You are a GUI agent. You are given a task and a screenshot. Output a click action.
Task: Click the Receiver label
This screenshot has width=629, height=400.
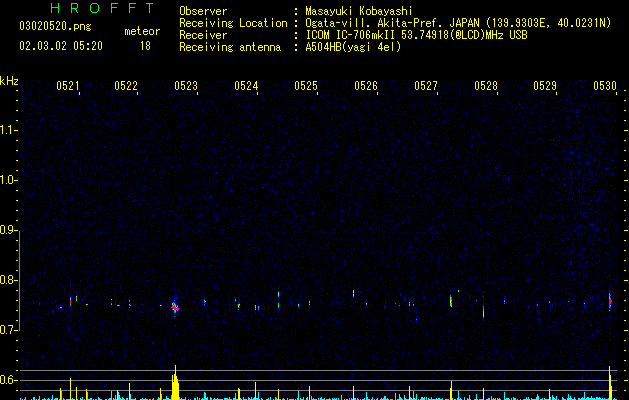(203, 35)
